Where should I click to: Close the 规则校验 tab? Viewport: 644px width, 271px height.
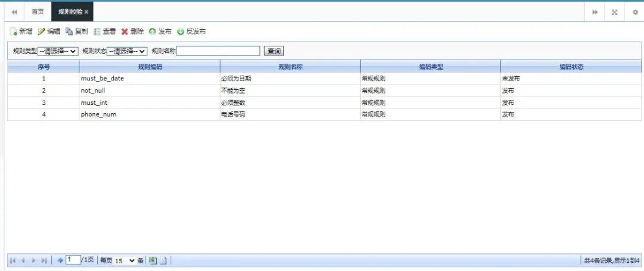tap(86, 13)
